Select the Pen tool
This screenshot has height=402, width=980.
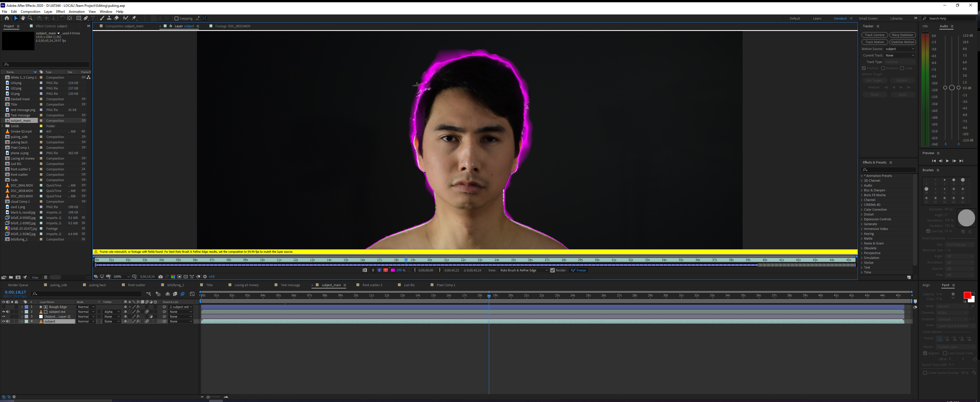[x=86, y=18]
